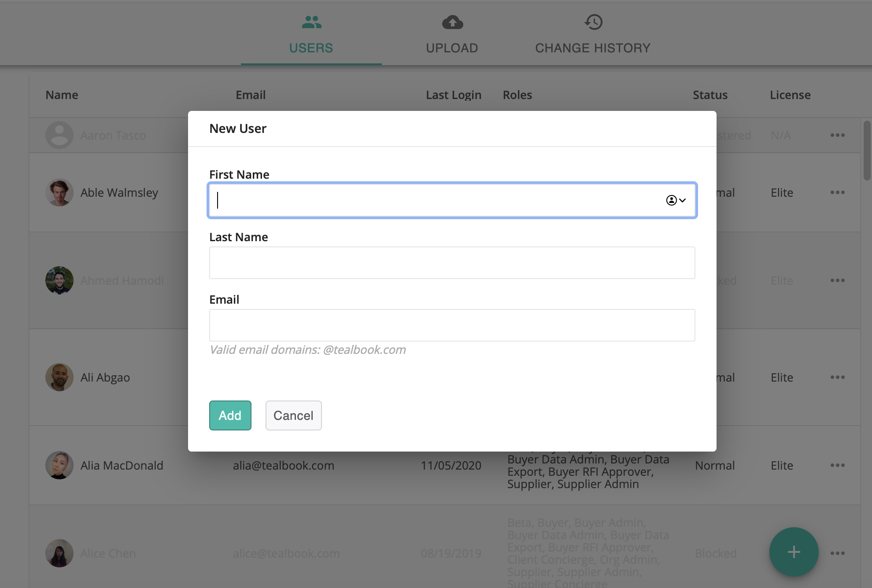Switch to the UPLOAD tab
Image resolution: width=872 pixels, height=588 pixels.
coord(452,48)
